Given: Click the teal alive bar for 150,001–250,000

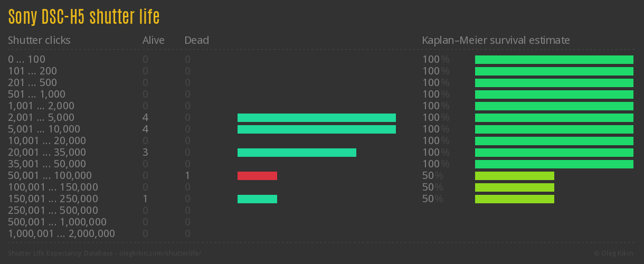Looking at the screenshot, I should click(257, 199).
